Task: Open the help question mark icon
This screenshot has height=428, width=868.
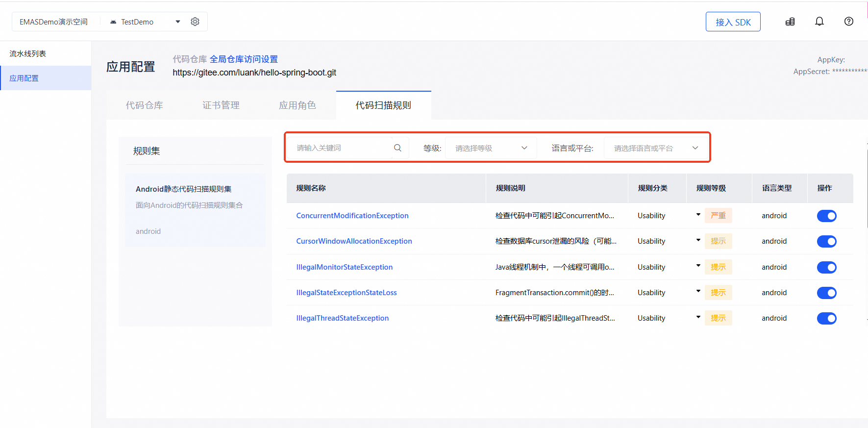Action: [849, 22]
